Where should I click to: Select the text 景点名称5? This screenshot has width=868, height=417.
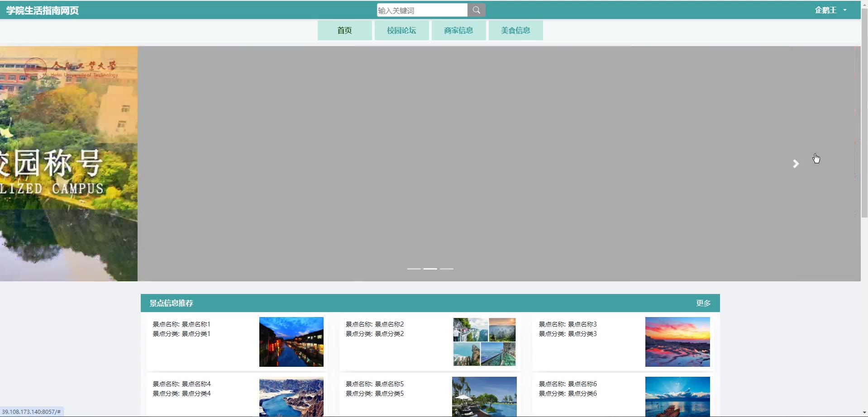point(389,384)
